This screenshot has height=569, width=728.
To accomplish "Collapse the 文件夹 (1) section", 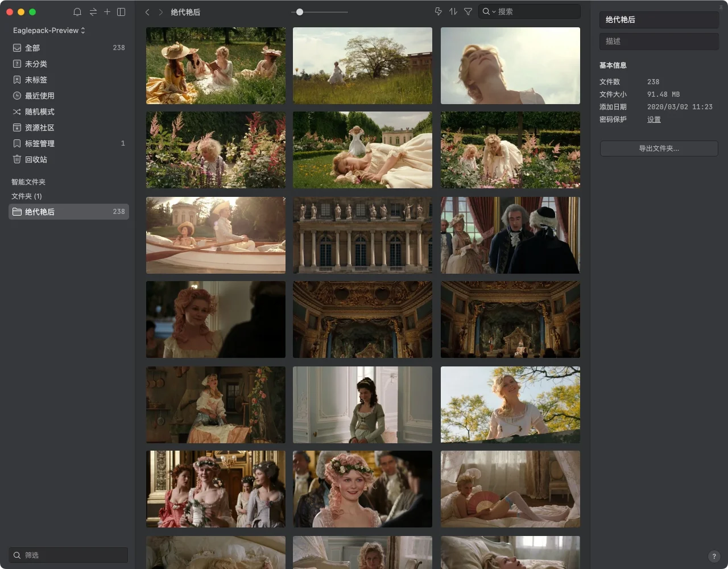I will coord(27,196).
